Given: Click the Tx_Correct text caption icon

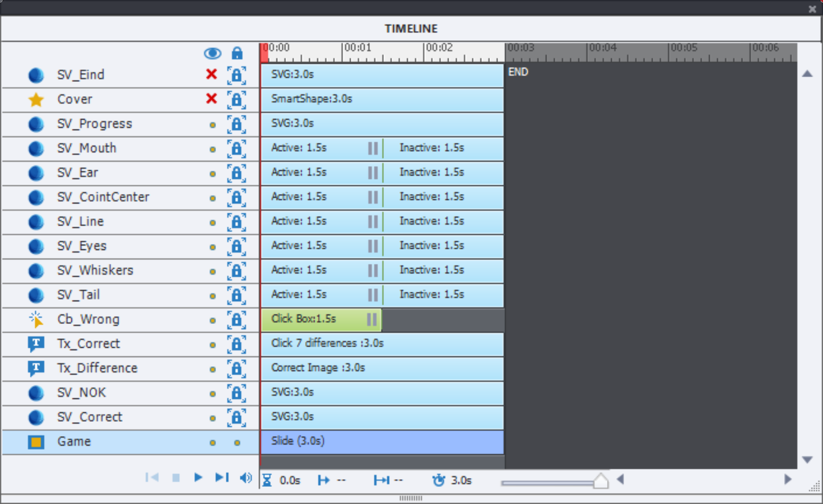Looking at the screenshot, I should [36, 344].
